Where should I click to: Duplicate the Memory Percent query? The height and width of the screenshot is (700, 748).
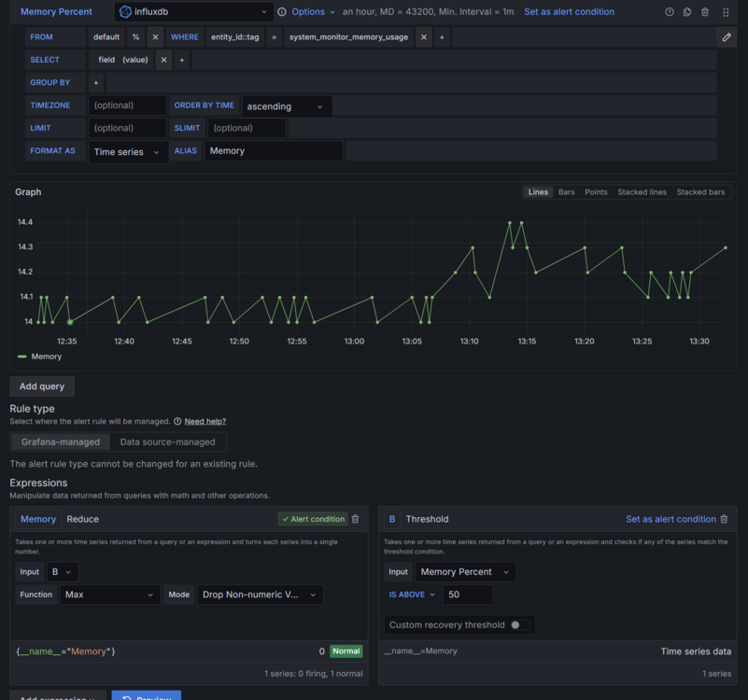[687, 12]
